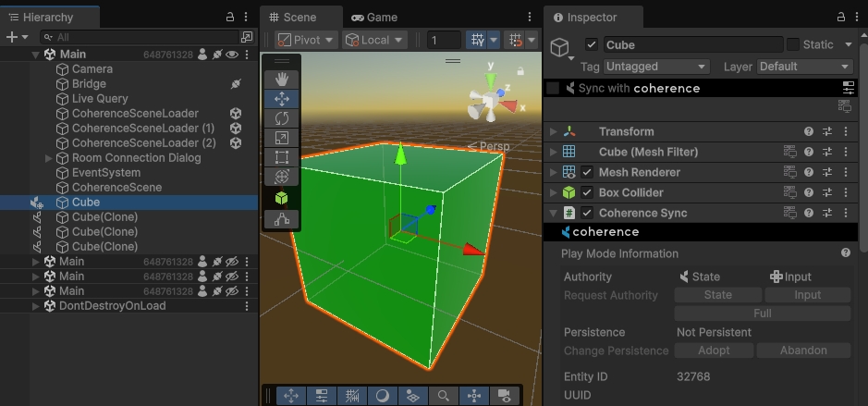Open the Layer dropdown showing Default
Image resolution: width=868 pixels, height=406 pixels.
point(804,67)
